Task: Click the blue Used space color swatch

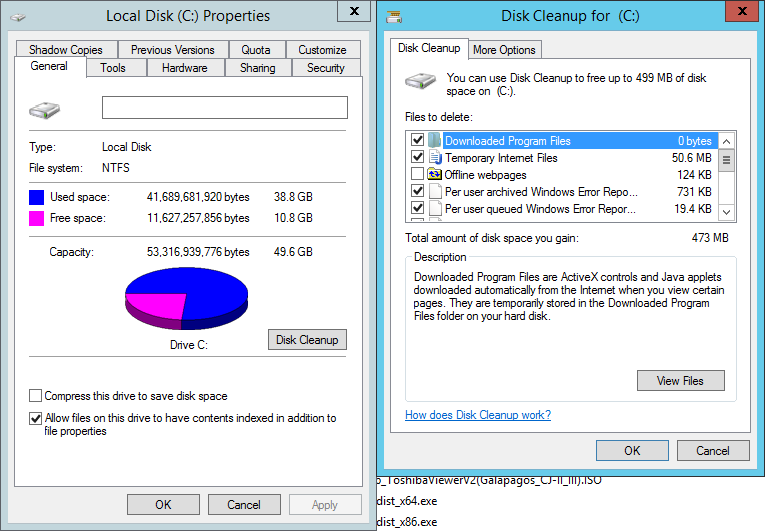Action: click(x=37, y=197)
